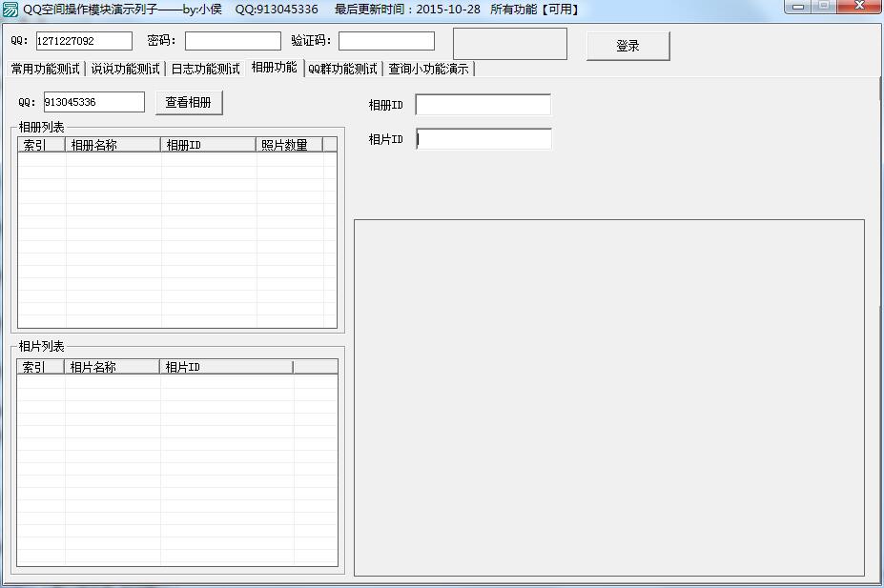Click QQ field containing 913045336
The height and width of the screenshot is (588, 884).
point(93,102)
